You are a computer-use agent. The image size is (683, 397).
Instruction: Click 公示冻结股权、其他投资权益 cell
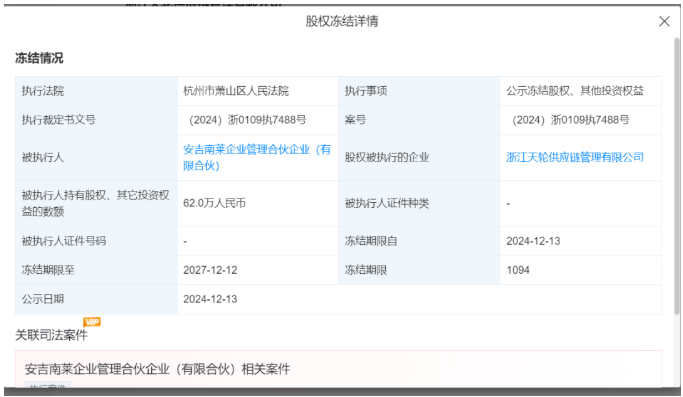pyautogui.click(x=581, y=91)
